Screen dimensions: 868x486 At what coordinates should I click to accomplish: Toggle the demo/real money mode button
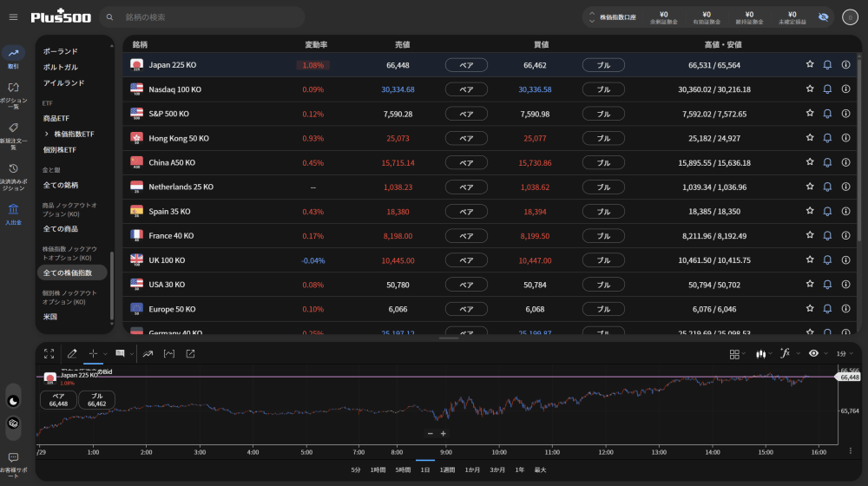coord(13,424)
